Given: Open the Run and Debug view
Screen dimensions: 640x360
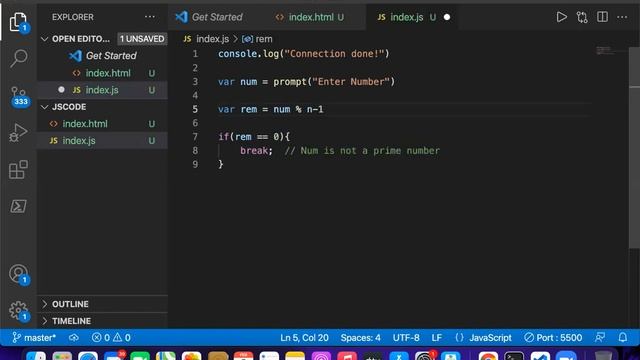Looking at the screenshot, I should [x=18, y=132].
